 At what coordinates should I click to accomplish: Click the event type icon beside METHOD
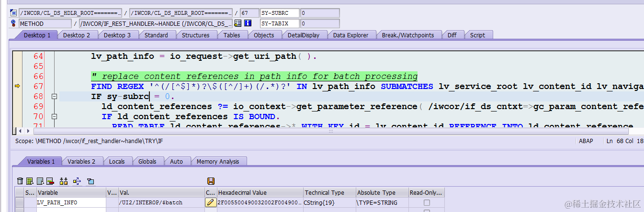pyautogui.click(x=13, y=23)
